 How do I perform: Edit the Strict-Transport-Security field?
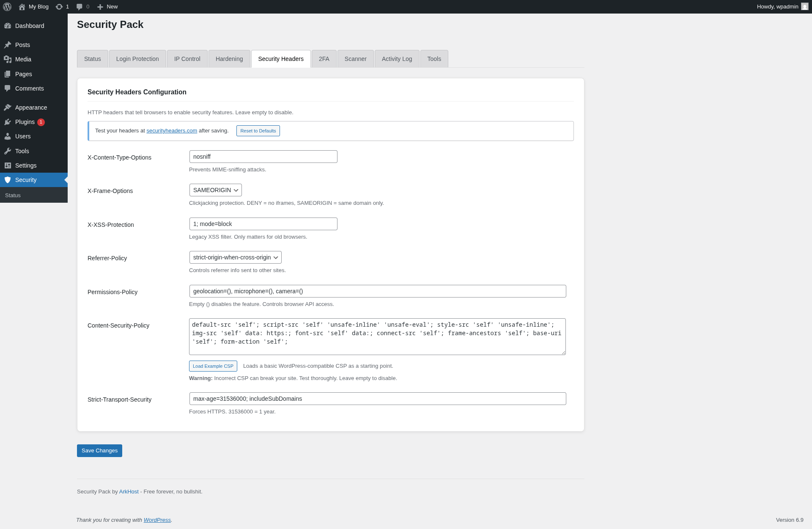click(377, 398)
